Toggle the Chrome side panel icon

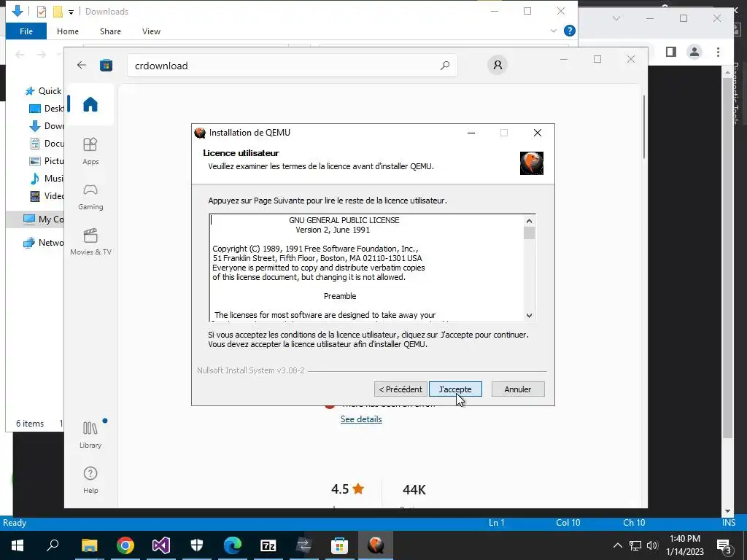(671, 52)
